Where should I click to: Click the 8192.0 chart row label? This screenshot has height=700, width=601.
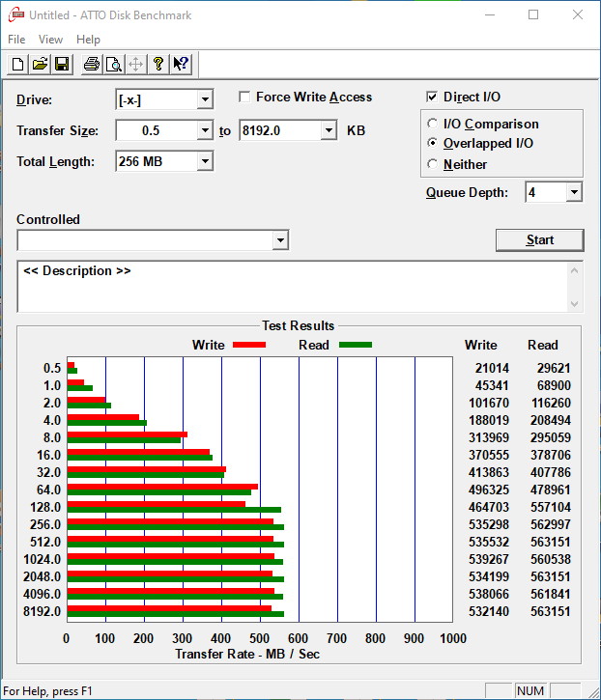(x=42, y=611)
